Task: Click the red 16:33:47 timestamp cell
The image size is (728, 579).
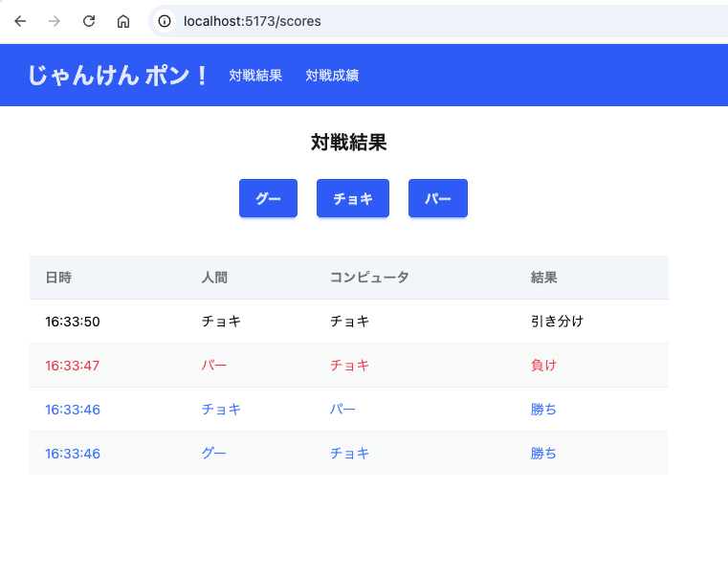Action: pos(72,366)
